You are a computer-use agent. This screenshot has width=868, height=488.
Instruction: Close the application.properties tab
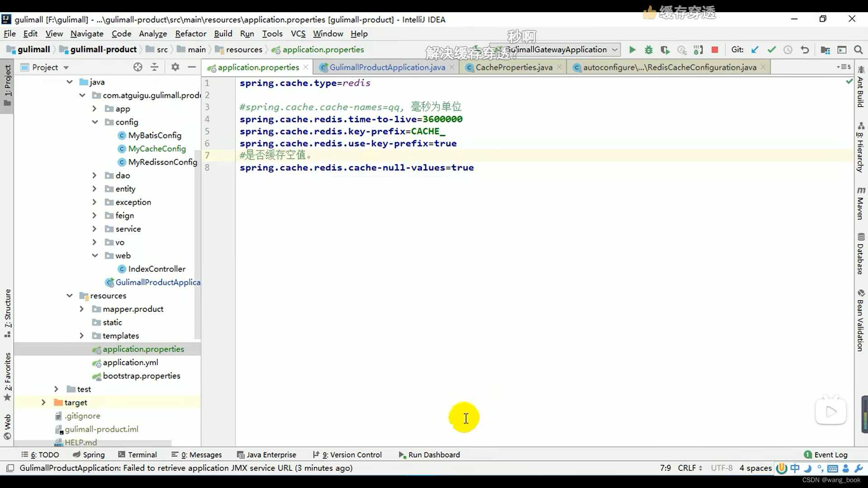306,67
